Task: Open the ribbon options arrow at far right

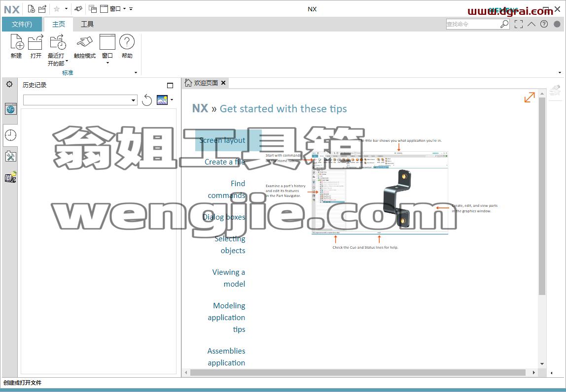Action: [x=560, y=72]
